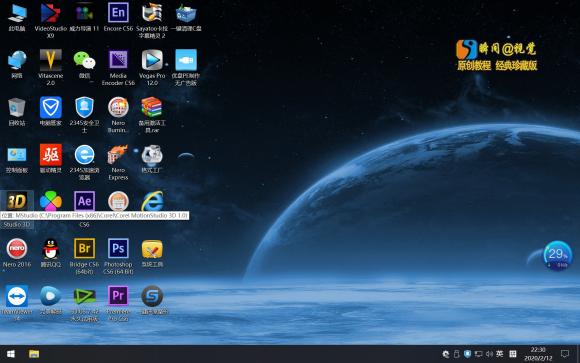Launch Vegas Pro 12.0
The width and height of the screenshot is (580, 363).
point(152,60)
